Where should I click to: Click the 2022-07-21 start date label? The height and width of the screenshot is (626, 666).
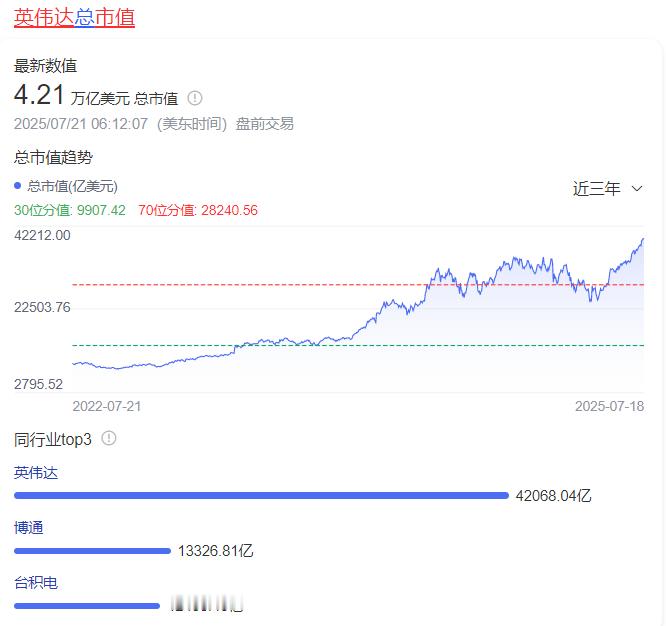pyautogui.click(x=107, y=406)
